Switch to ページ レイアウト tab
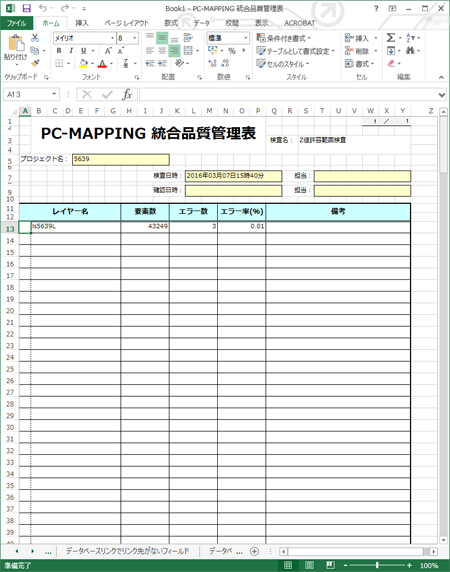450x572 pixels. 127,23
